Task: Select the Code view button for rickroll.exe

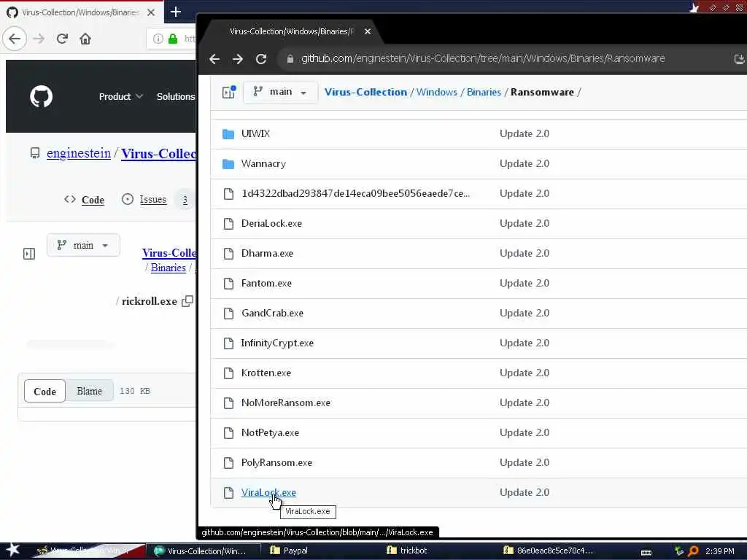Action: (44, 391)
